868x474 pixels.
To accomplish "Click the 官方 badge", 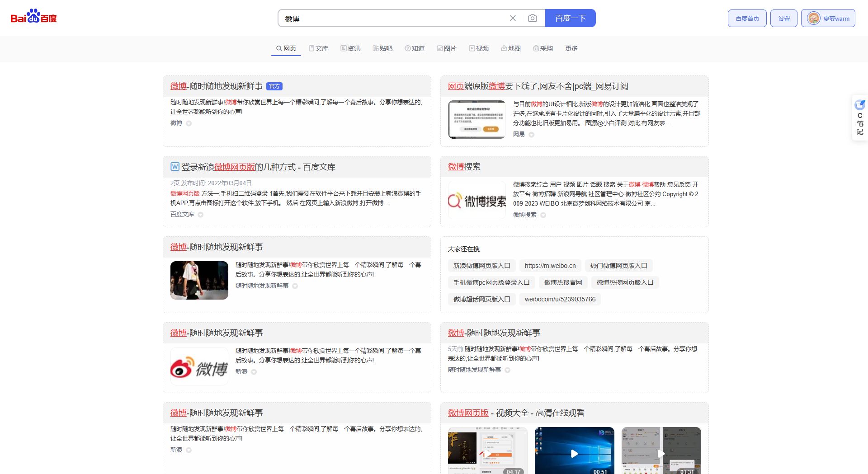I will click(274, 86).
